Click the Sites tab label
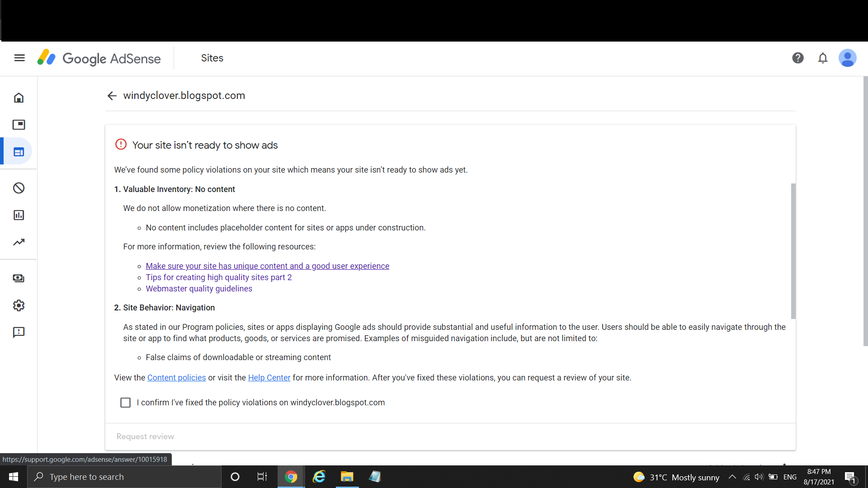This screenshot has width=868, height=488. (x=212, y=58)
